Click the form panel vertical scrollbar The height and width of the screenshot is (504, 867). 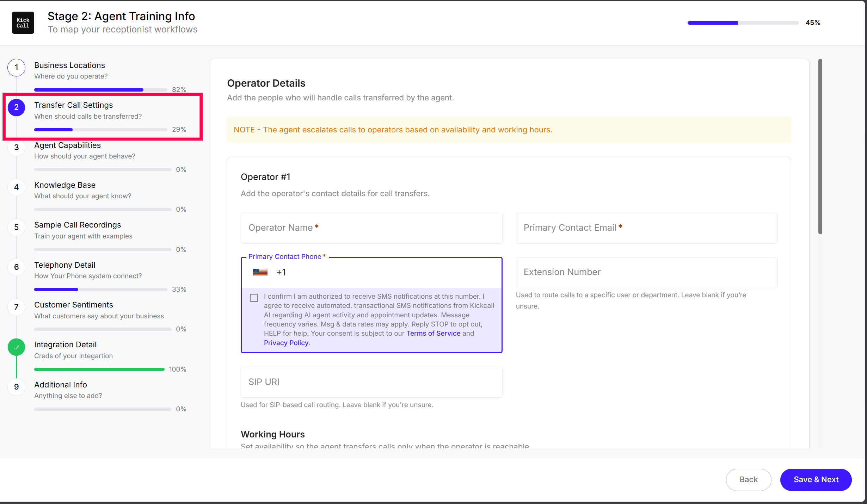tap(820, 146)
